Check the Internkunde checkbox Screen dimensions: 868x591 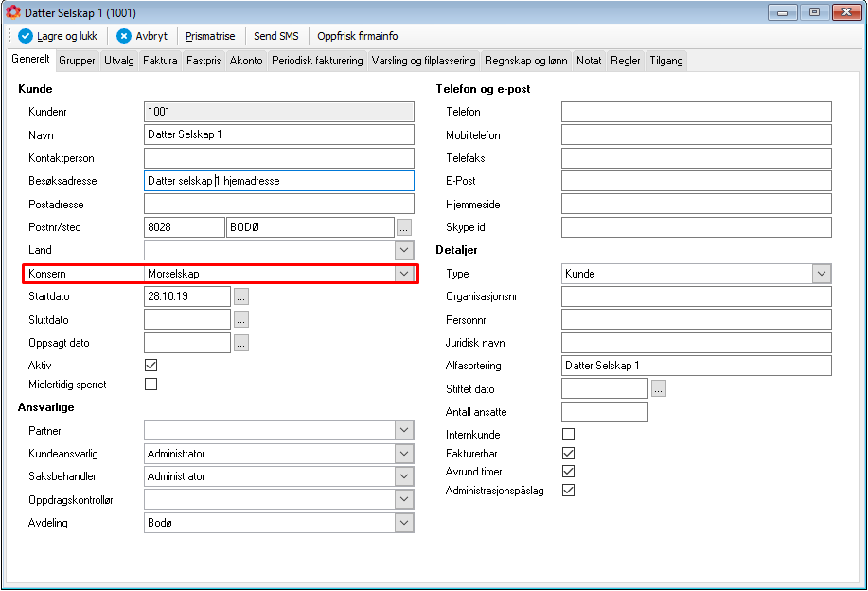[x=568, y=434]
